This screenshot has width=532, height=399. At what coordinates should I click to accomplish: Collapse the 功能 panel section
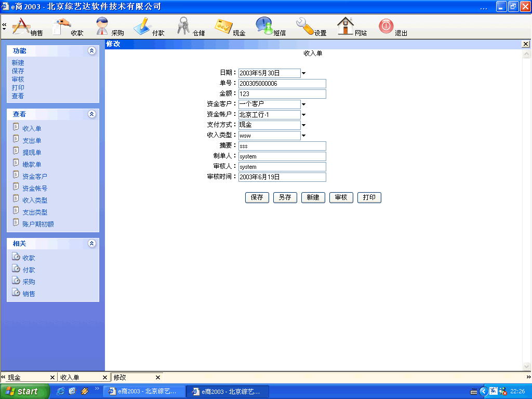(x=92, y=51)
